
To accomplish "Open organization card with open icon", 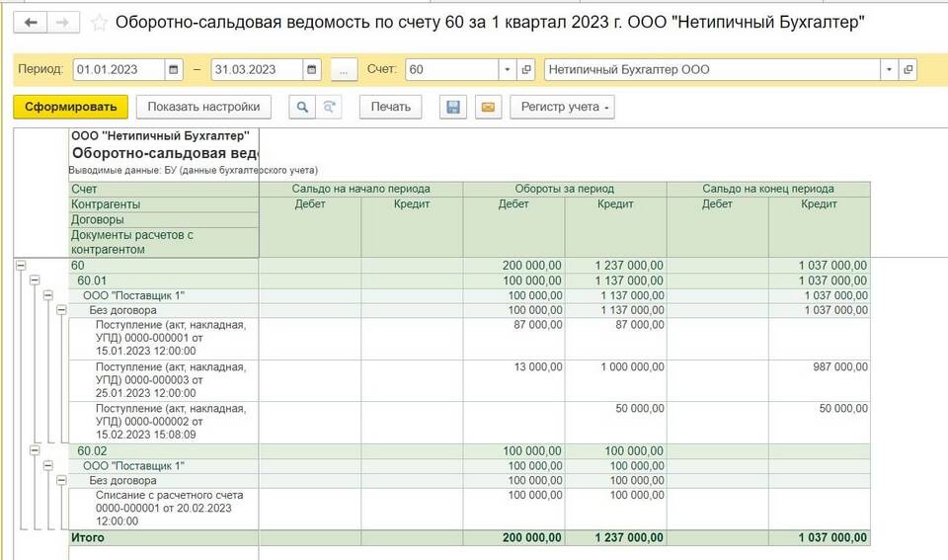I will (x=908, y=69).
